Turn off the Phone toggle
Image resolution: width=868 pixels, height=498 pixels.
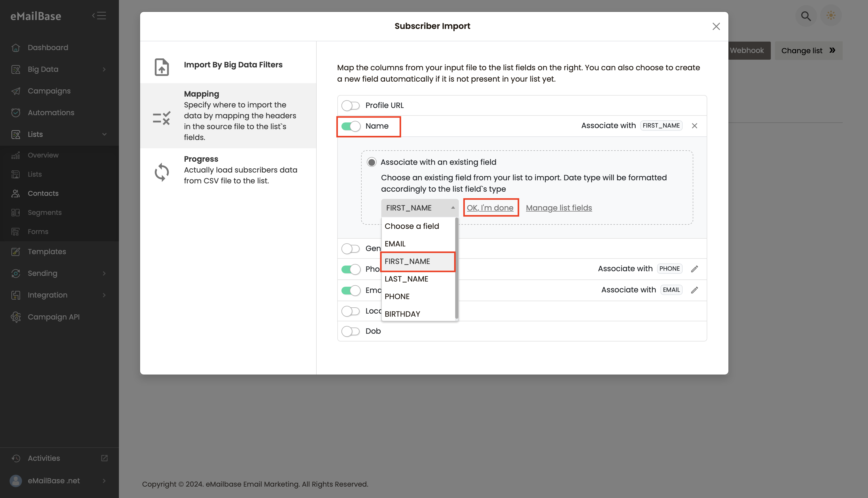click(x=351, y=269)
